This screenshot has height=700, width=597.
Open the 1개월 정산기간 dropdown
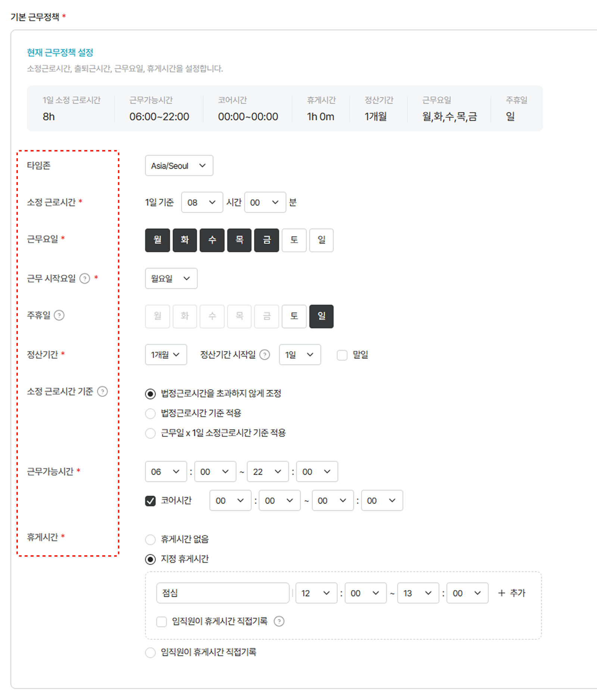[x=166, y=354]
